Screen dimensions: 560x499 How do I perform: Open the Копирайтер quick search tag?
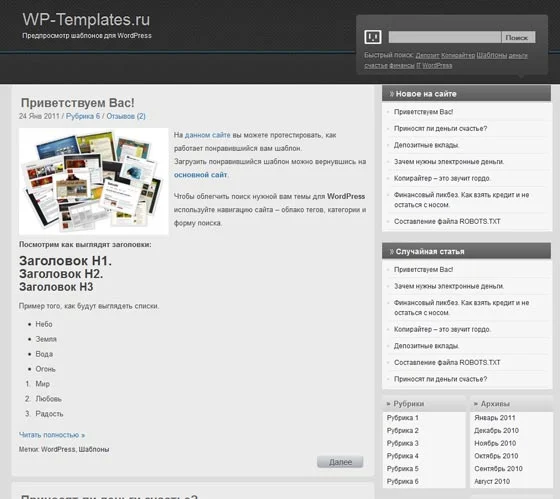(x=458, y=55)
